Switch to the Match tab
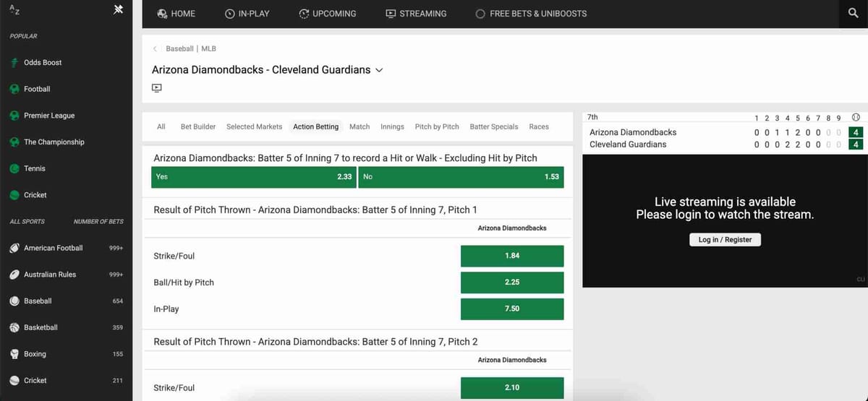The height and width of the screenshot is (401, 868). pyautogui.click(x=359, y=126)
